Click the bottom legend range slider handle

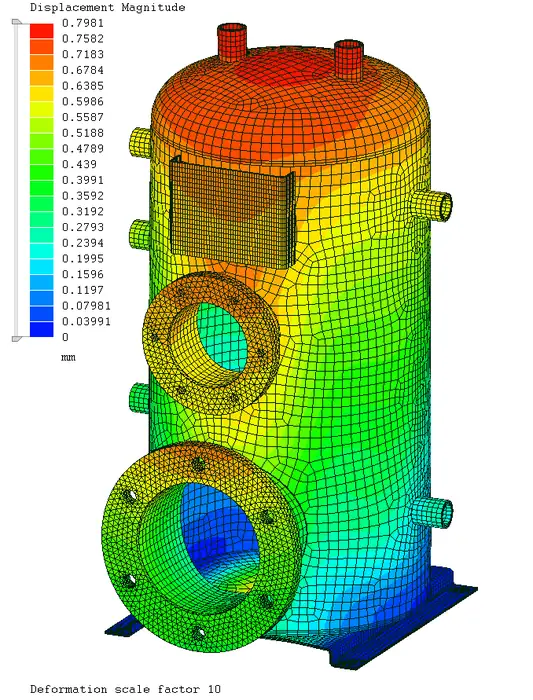(x=17, y=339)
